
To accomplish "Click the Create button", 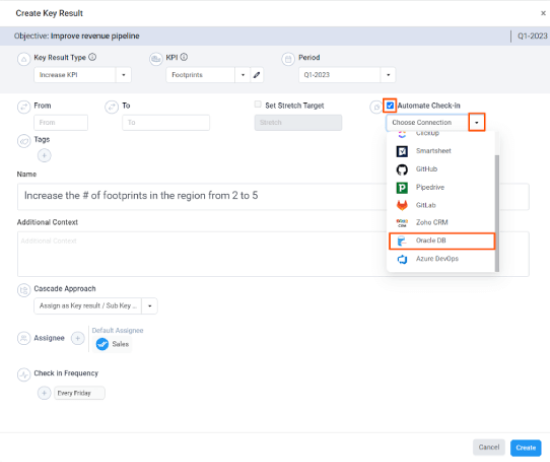I will coord(525,448).
